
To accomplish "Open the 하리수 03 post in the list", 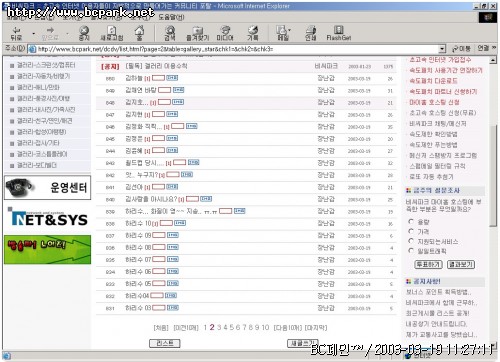I will [138, 308].
